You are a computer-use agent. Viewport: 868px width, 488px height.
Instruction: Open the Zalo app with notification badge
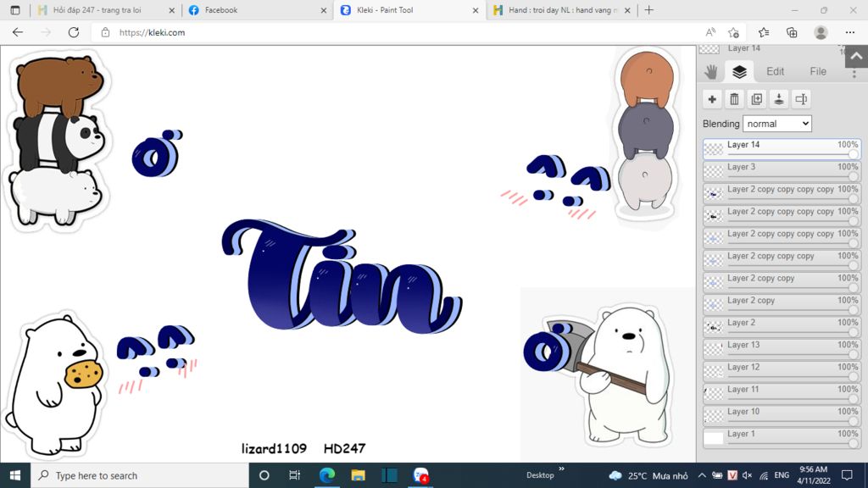[x=420, y=475]
